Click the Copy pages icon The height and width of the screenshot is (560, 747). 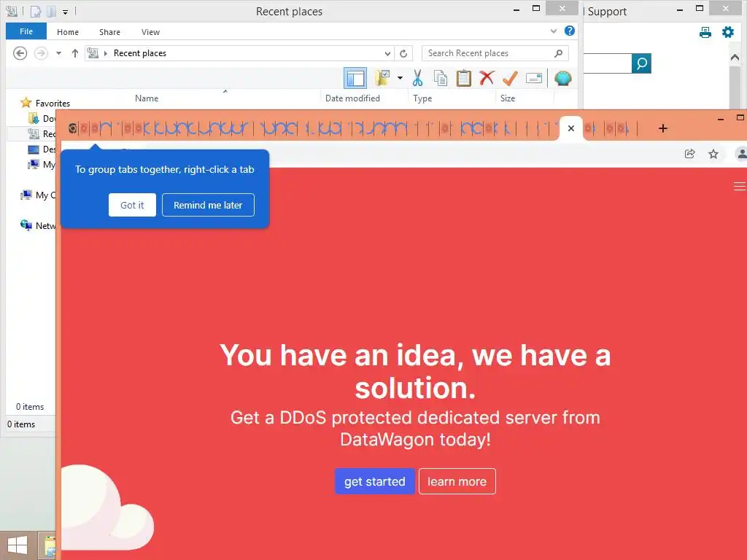click(x=441, y=78)
